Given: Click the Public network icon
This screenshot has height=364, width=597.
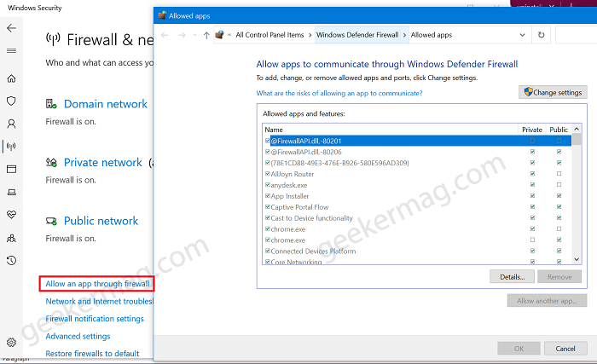Looking at the screenshot, I should coord(51,221).
